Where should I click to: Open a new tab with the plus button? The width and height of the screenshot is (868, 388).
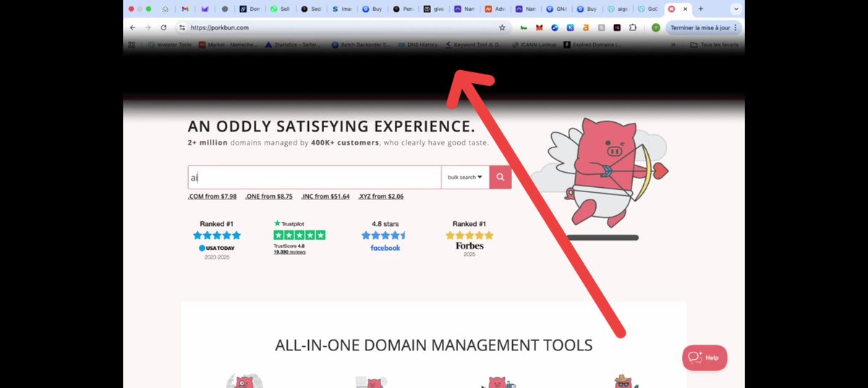tap(700, 9)
